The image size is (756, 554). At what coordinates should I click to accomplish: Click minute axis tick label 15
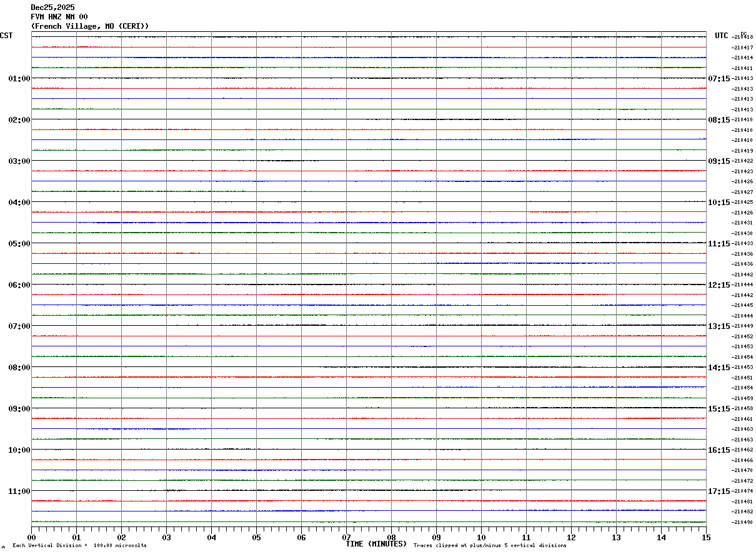(706, 537)
